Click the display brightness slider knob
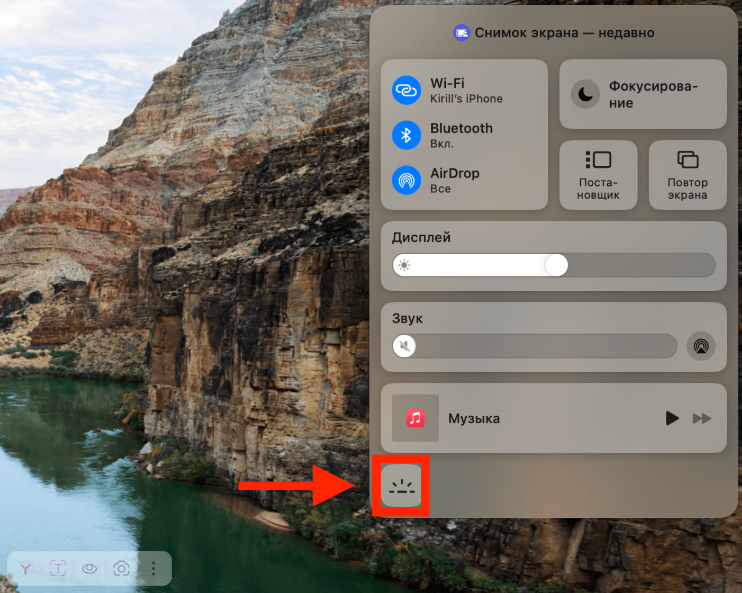742x593 pixels. coord(556,265)
